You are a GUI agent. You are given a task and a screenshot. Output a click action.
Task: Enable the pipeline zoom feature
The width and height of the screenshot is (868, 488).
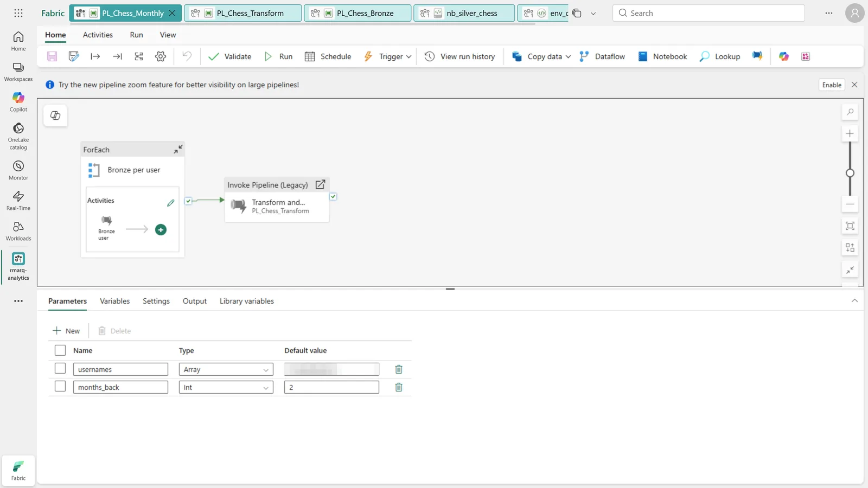(x=832, y=85)
